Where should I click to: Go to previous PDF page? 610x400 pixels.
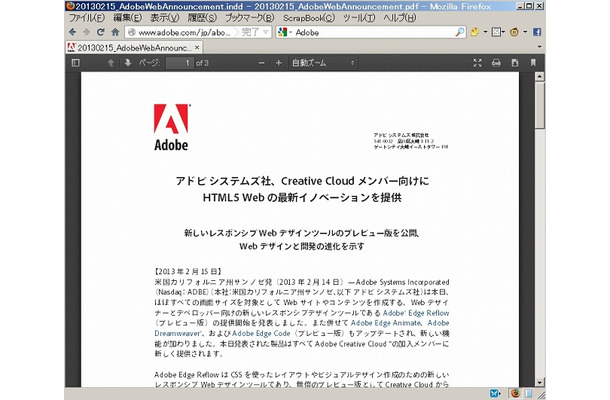(x=111, y=63)
